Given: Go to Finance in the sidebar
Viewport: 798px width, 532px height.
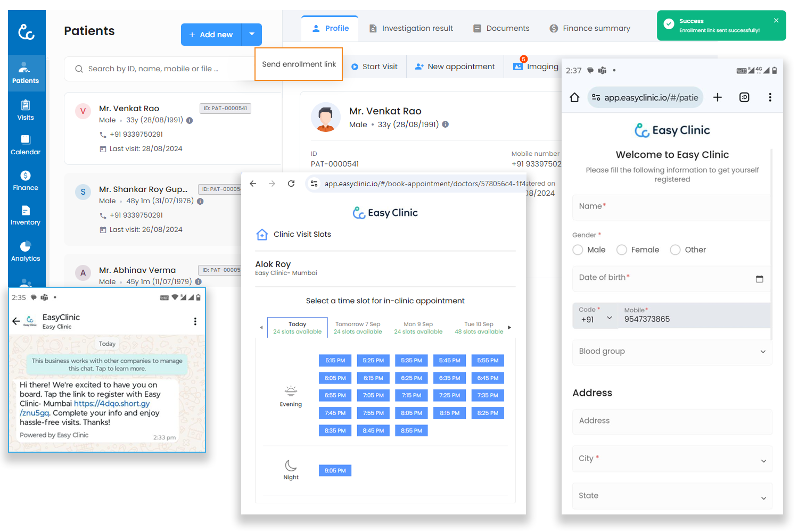Looking at the screenshot, I should 26,180.
